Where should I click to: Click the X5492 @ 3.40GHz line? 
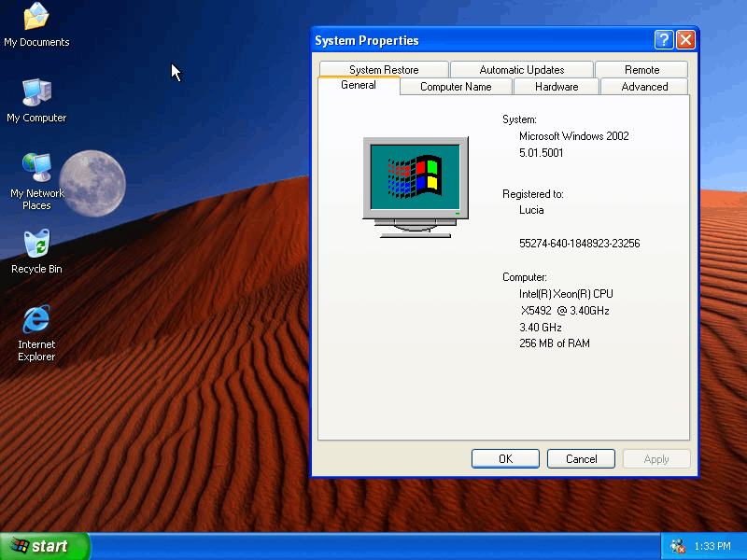tap(565, 311)
